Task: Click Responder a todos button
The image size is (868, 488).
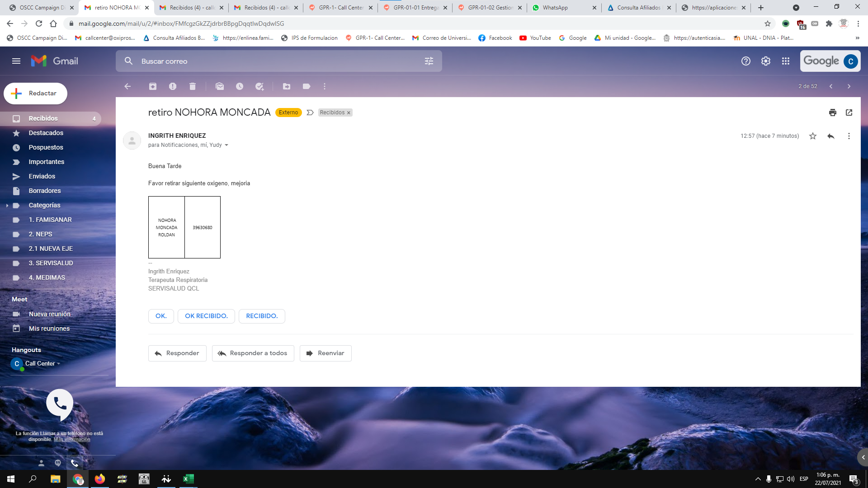Action: [253, 353]
